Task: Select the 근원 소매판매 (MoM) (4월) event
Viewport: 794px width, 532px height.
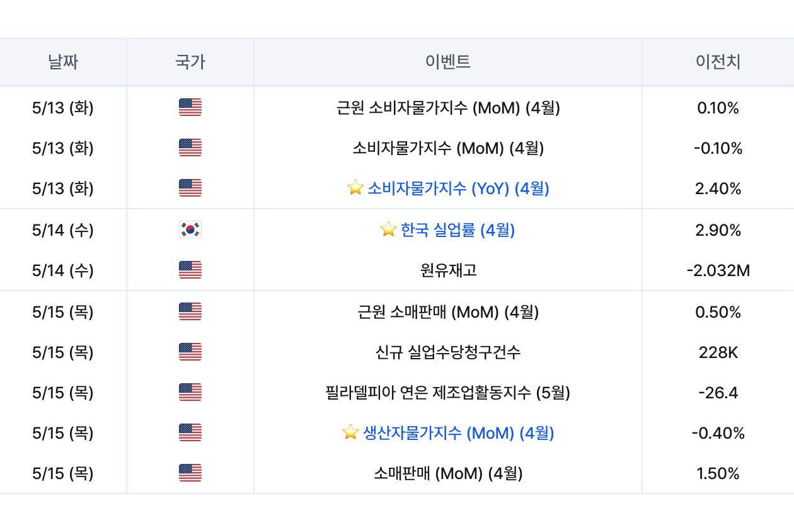Action: [x=448, y=312]
